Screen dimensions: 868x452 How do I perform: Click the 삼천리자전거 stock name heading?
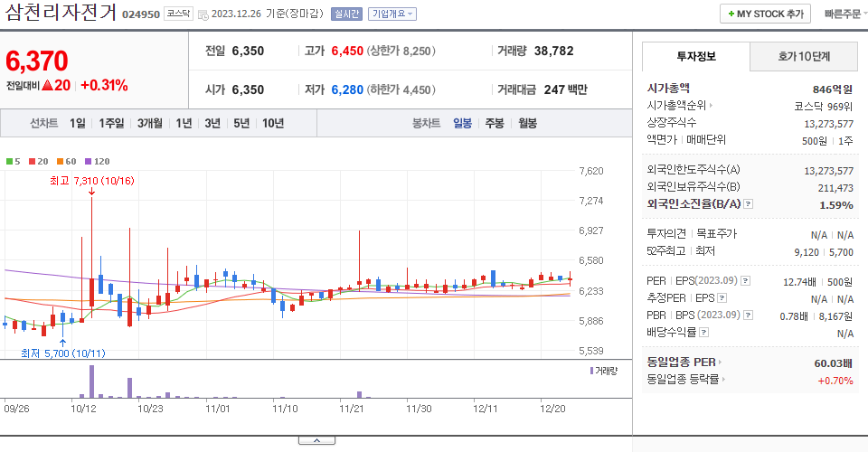(x=61, y=12)
